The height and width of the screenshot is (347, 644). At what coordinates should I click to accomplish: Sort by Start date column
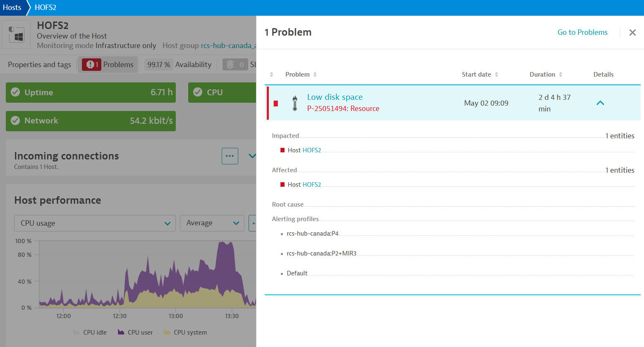(480, 75)
